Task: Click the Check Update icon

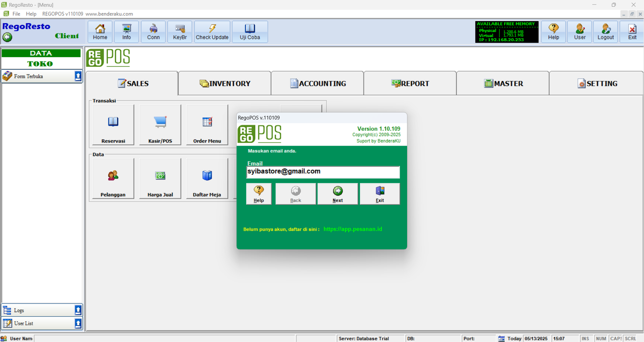Action: pyautogui.click(x=212, y=32)
